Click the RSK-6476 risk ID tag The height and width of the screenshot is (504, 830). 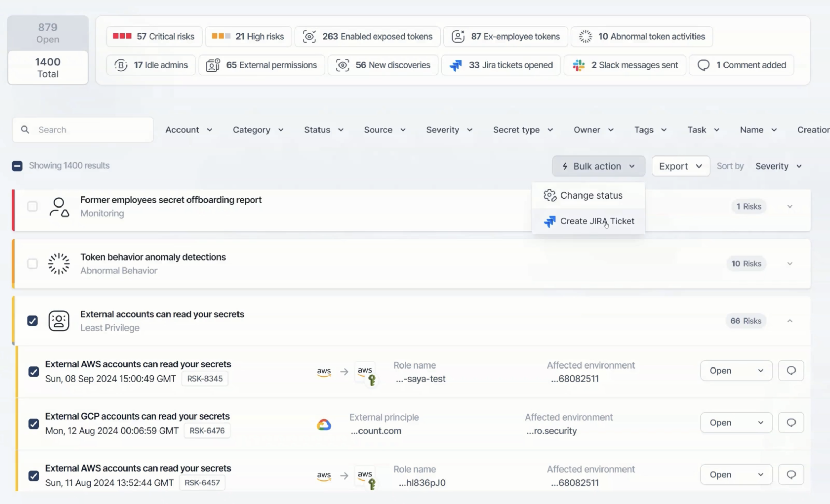point(207,431)
